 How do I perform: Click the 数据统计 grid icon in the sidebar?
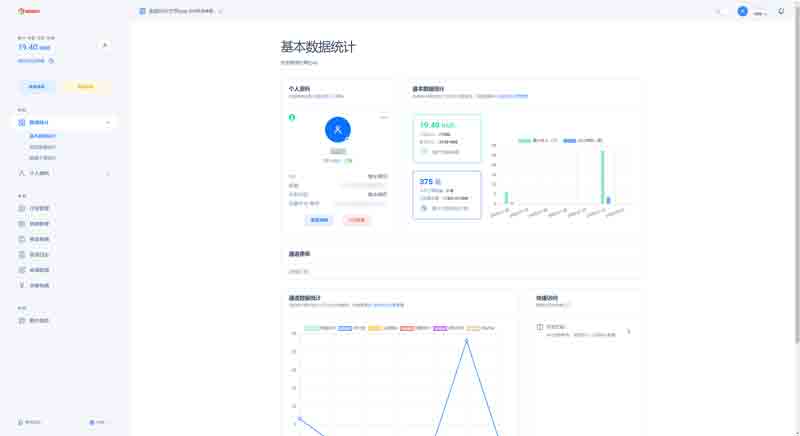click(22, 122)
